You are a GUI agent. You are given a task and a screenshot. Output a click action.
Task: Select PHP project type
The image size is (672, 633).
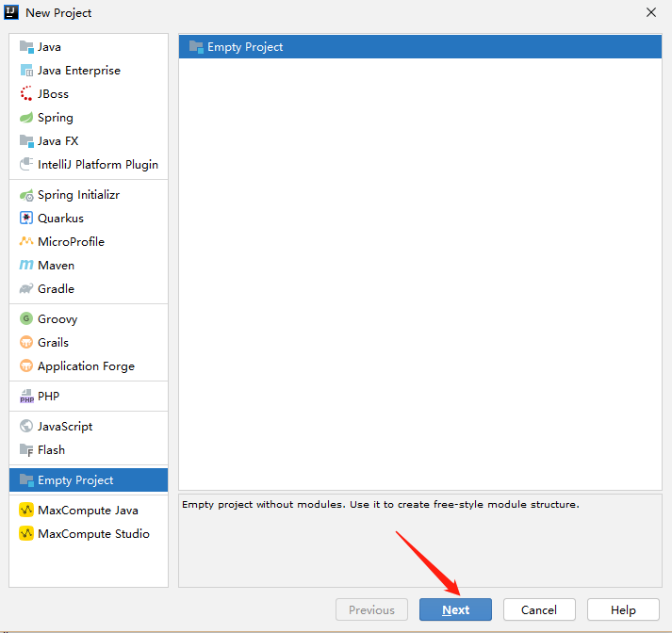(x=89, y=397)
